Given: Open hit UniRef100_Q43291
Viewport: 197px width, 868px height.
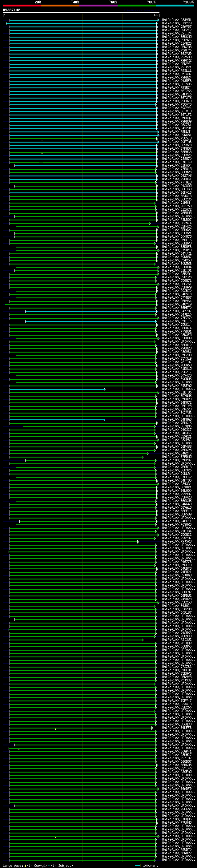Looking at the screenshot, I should tap(177, 128).
